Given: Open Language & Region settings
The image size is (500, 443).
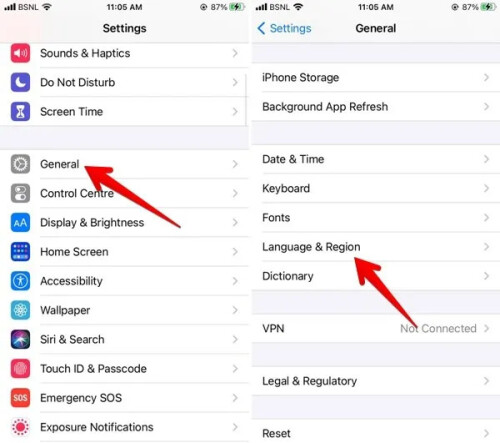Looking at the screenshot, I should [376, 247].
